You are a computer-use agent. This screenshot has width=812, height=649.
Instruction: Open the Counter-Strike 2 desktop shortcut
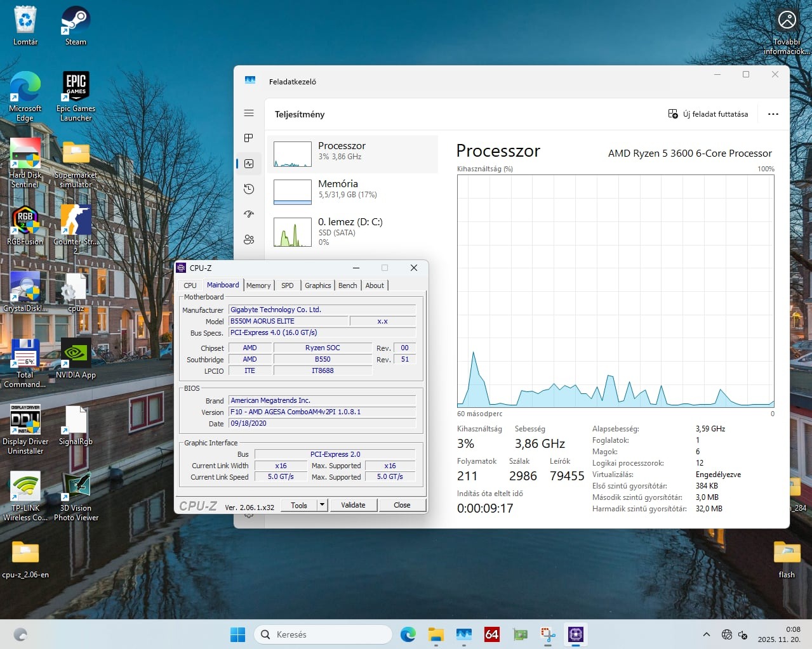tap(76, 229)
